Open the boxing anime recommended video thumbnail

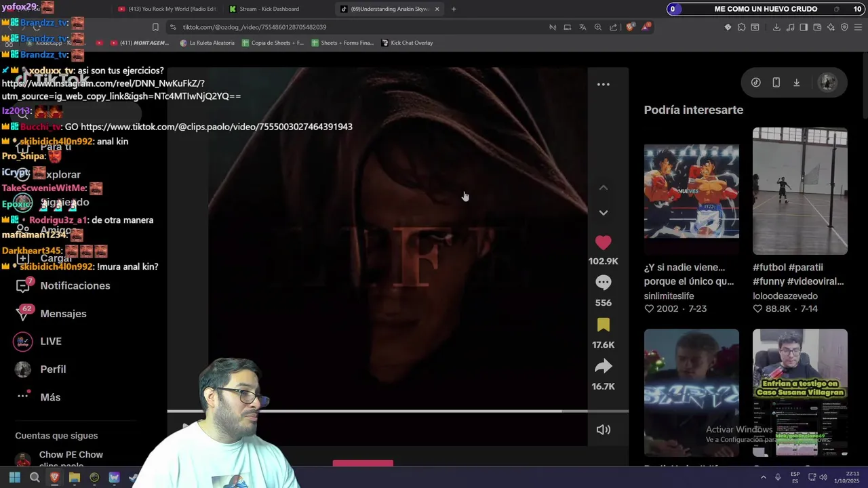691,191
